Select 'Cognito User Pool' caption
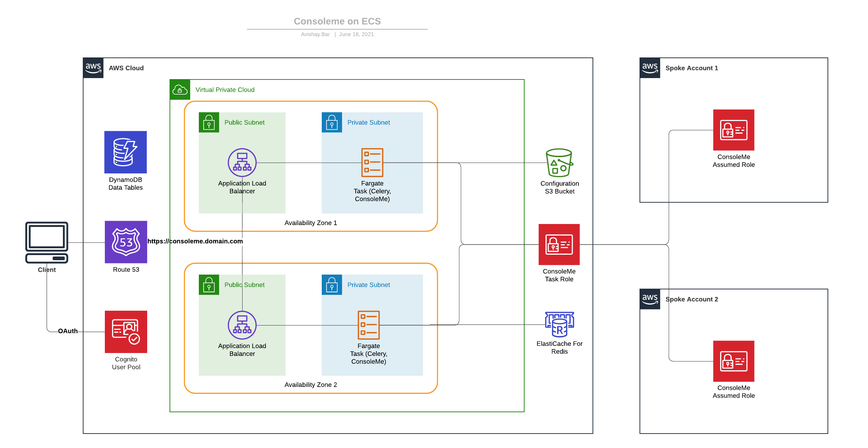 pyautogui.click(x=126, y=363)
